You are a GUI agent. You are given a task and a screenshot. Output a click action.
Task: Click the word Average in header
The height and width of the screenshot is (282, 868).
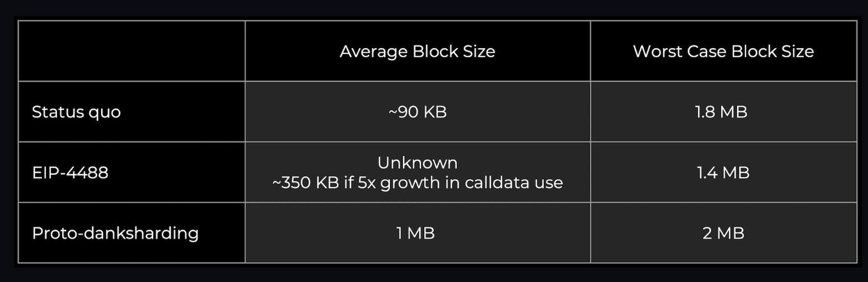(x=373, y=51)
